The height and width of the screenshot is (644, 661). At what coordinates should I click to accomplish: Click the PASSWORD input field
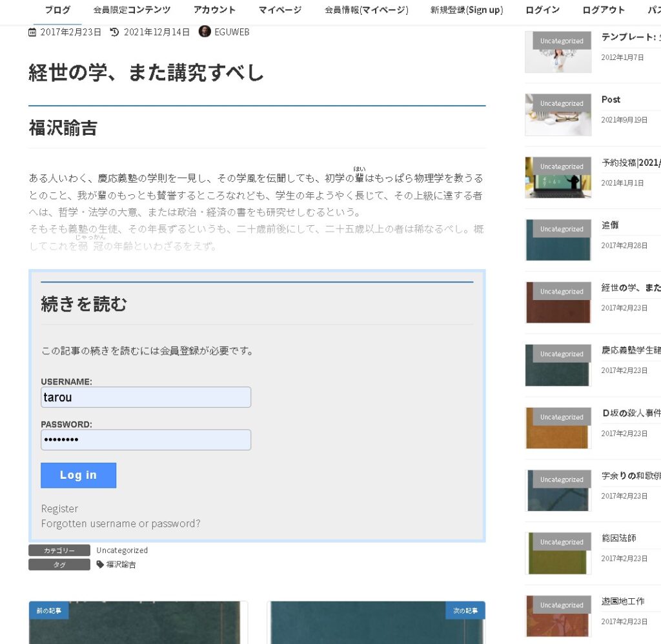coord(146,440)
